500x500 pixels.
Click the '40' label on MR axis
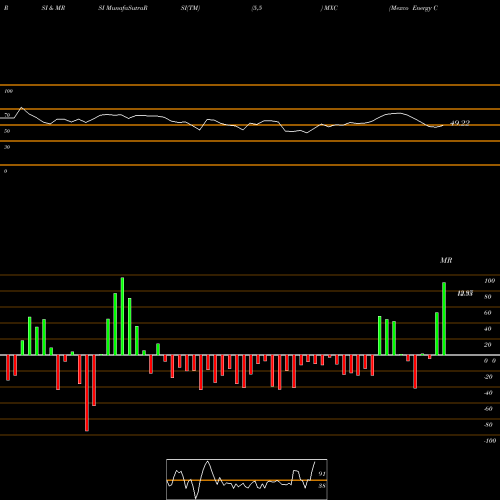[488, 329]
